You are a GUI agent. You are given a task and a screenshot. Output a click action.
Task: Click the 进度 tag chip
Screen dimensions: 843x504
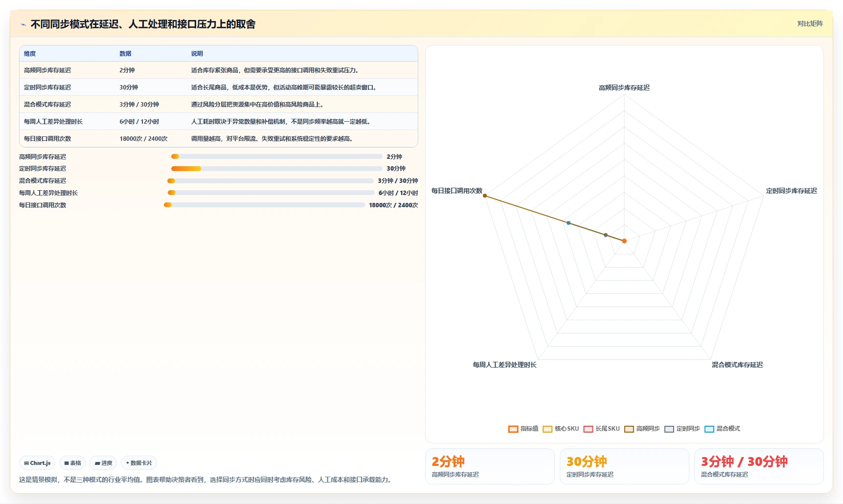tap(103, 463)
